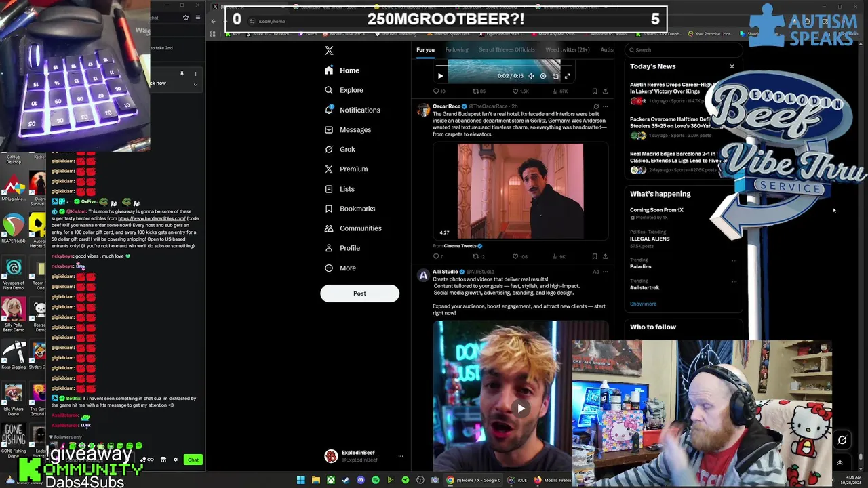Repost the top video post (85)

tap(479, 91)
